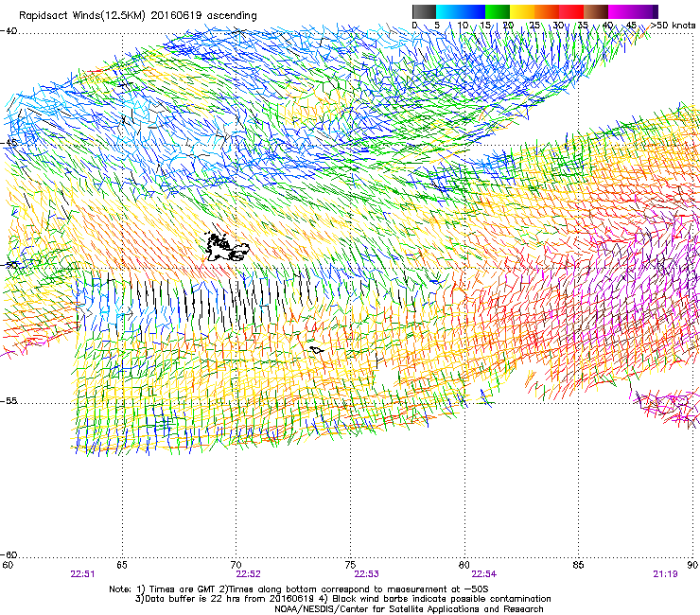Click the latitude label '-55'

[x=9, y=400]
